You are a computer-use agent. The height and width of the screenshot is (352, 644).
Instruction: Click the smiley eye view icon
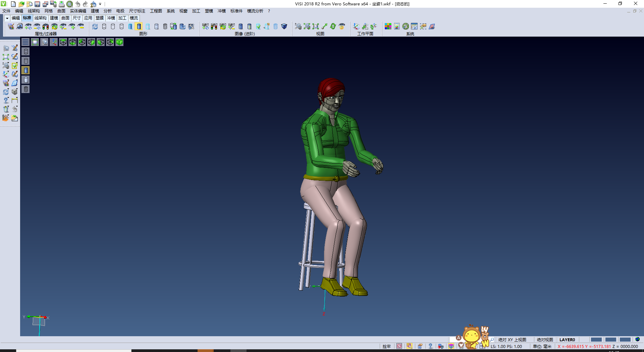(x=342, y=27)
